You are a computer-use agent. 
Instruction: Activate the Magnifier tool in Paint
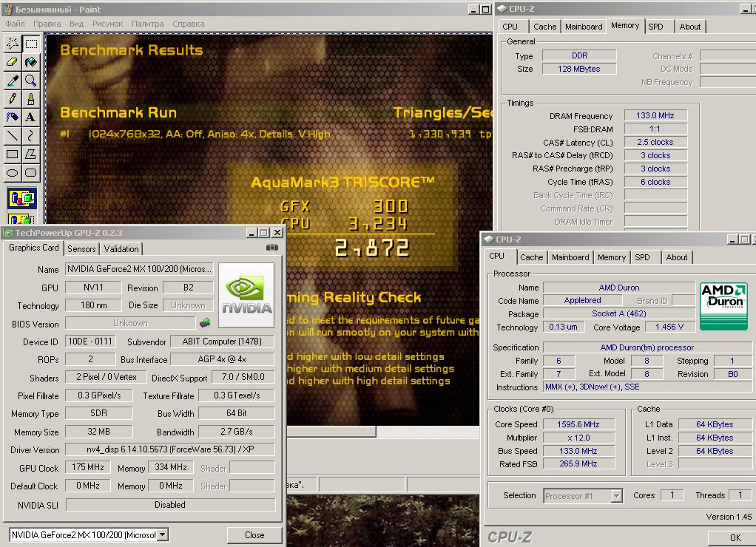(x=31, y=81)
